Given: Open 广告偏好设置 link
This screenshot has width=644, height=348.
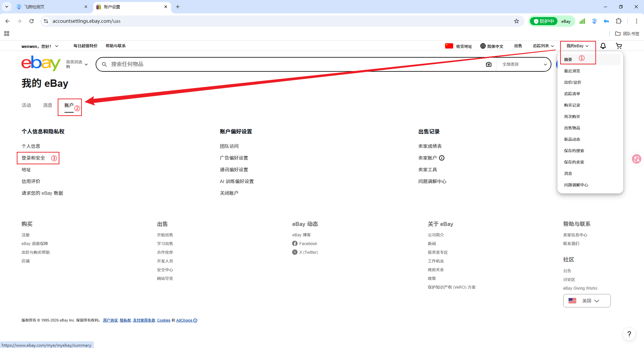Looking at the screenshot, I should click(x=234, y=158).
